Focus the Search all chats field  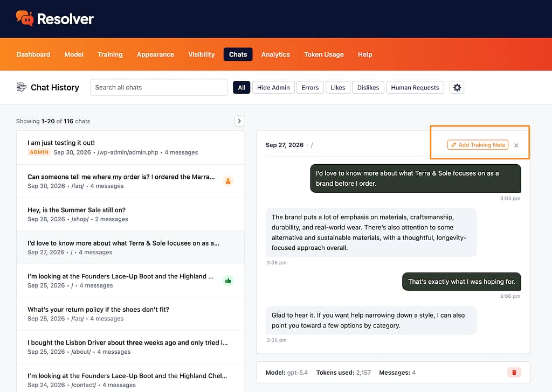point(158,88)
